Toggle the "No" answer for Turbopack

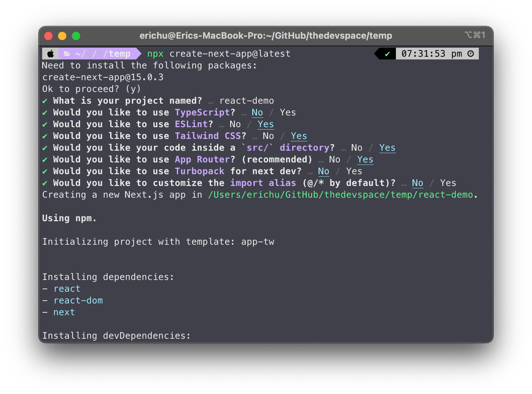[x=324, y=171]
